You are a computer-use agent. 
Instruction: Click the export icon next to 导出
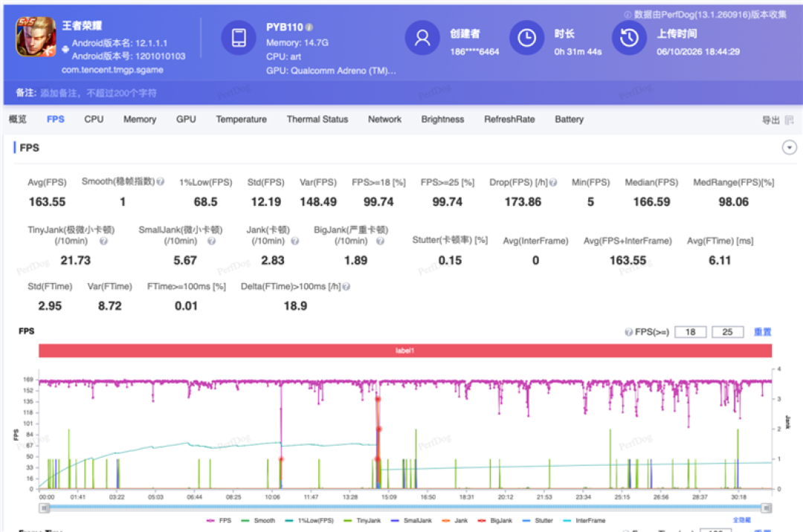(x=789, y=120)
